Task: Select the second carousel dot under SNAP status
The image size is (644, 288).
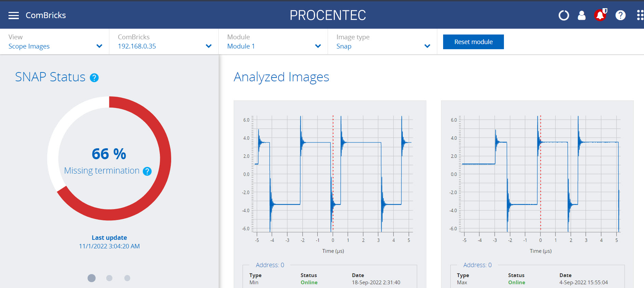Action: coord(109,278)
